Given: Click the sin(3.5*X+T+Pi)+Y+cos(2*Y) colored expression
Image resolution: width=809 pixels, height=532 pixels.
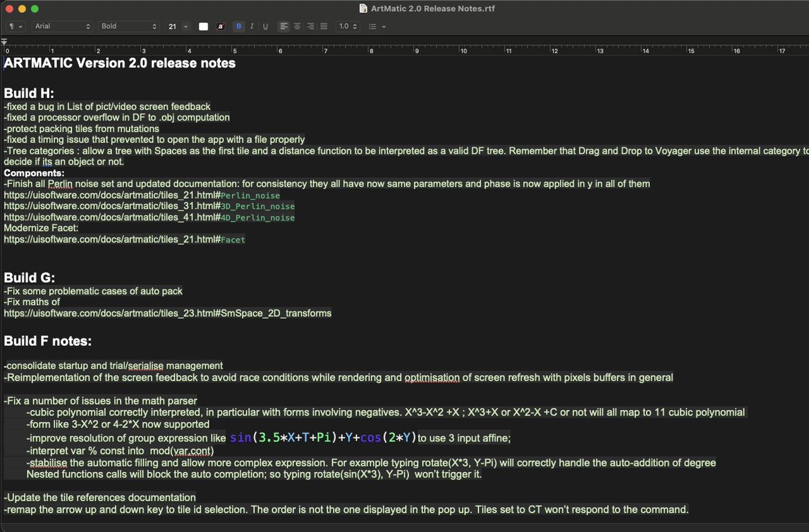Looking at the screenshot, I should click(x=323, y=438).
